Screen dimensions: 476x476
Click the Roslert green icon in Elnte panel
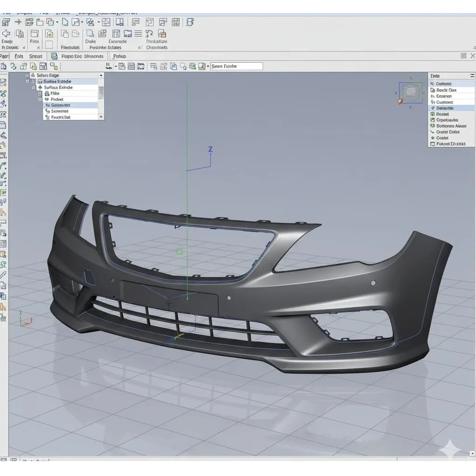(x=433, y=114)
